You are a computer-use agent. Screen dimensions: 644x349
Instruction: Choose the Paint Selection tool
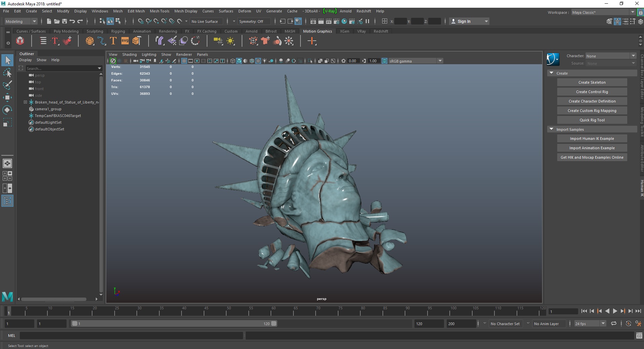tap(7, 85)
